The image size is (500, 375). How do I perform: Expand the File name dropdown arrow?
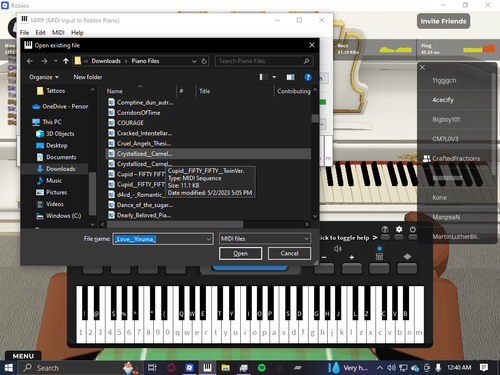[x=209, y=239]
